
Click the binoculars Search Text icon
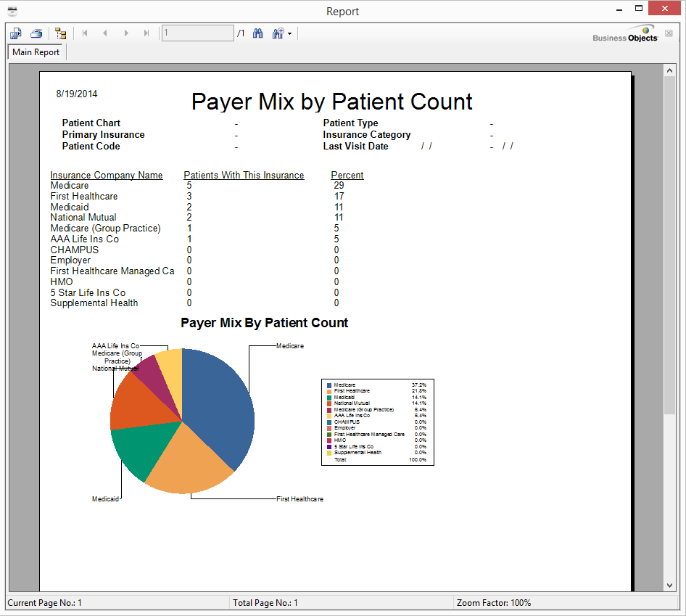257,33
